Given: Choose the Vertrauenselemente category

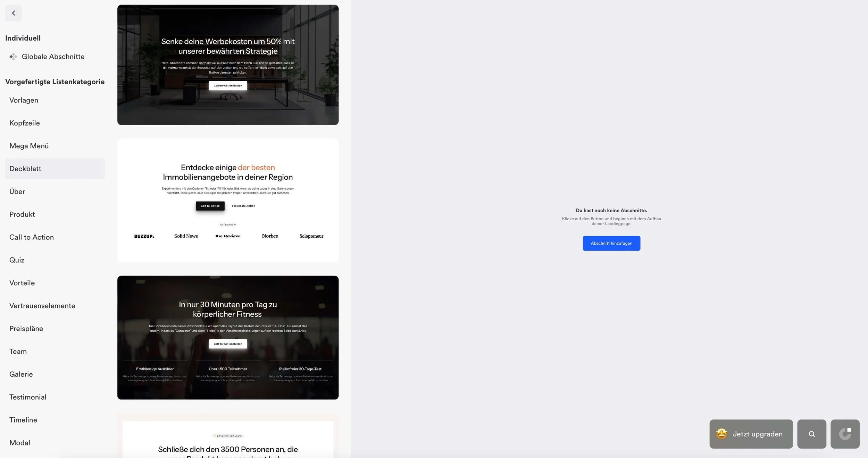Looking at the screenshot, I should click(x=42, y=306).
